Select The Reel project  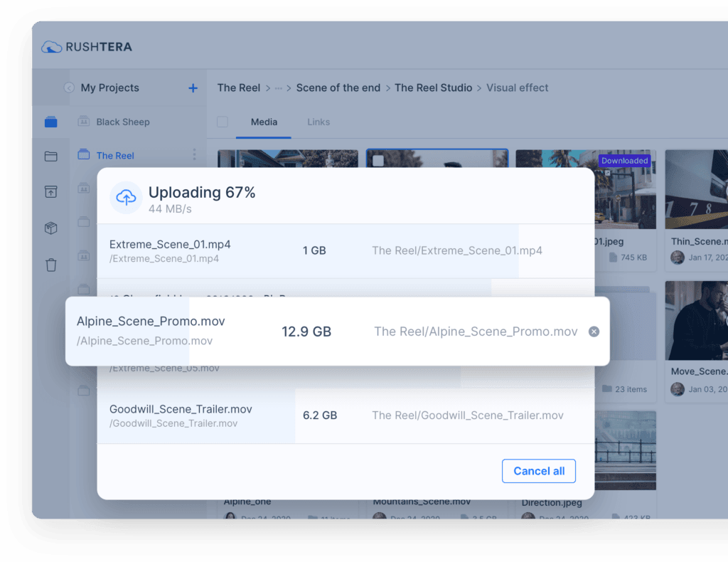coord(115,156)
